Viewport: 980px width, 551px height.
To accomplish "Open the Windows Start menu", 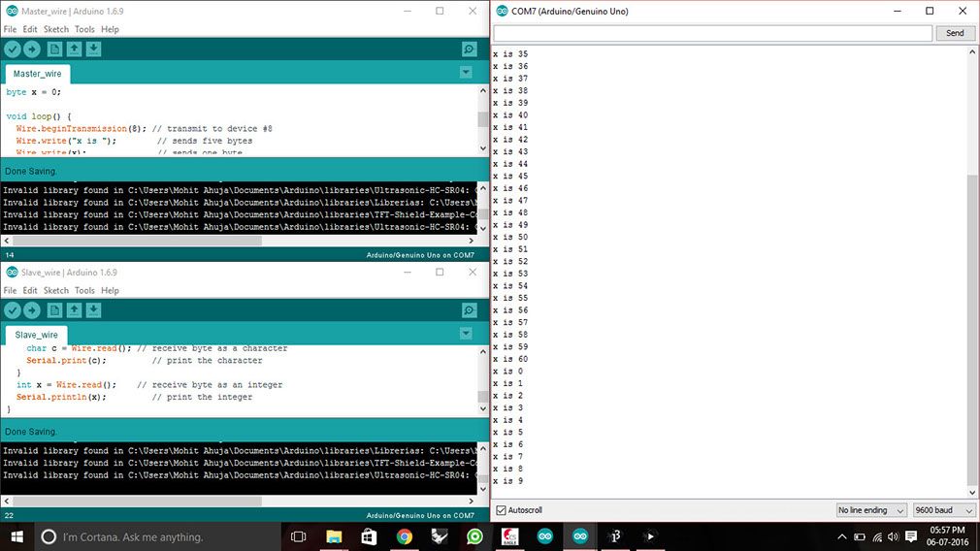I will pos(16,536).
